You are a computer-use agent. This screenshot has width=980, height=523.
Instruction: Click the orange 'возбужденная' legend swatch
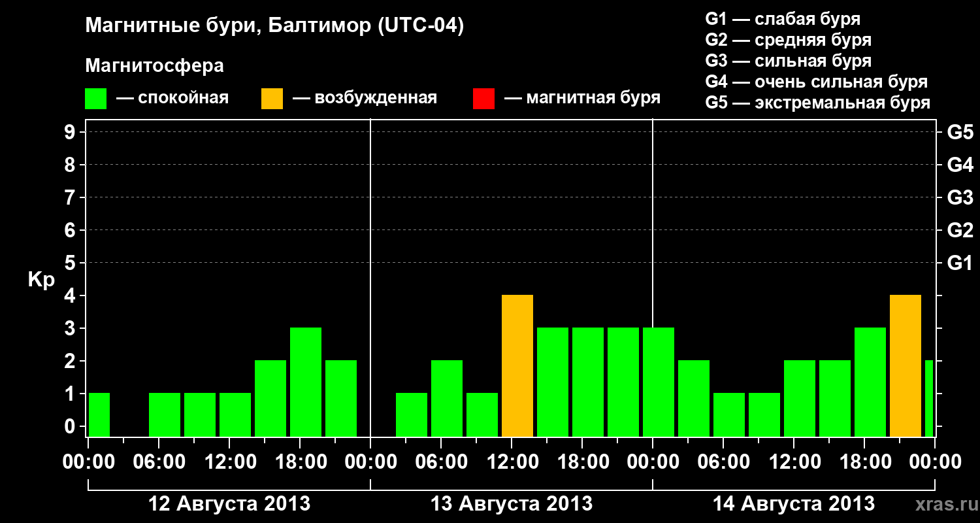(x=272, y=99)
